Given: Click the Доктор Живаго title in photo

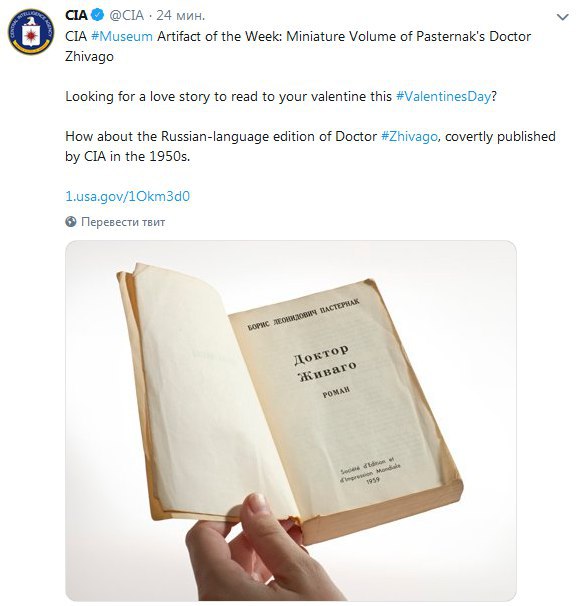Looking at the screenshot, I should tap(324, 362).
